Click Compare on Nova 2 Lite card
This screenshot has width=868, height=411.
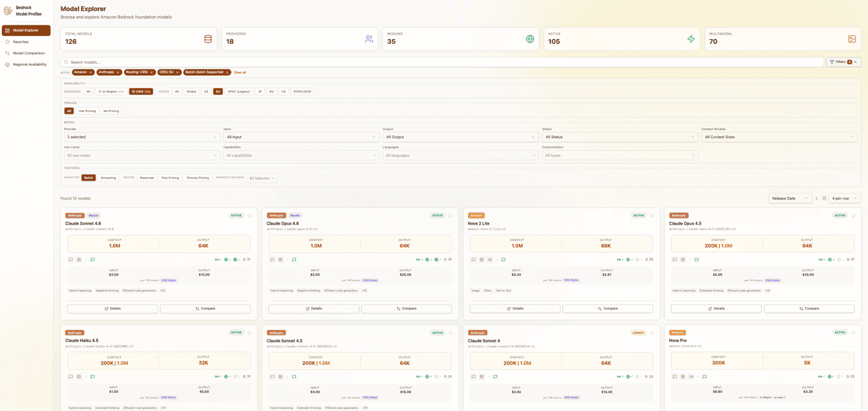(608, 308)
